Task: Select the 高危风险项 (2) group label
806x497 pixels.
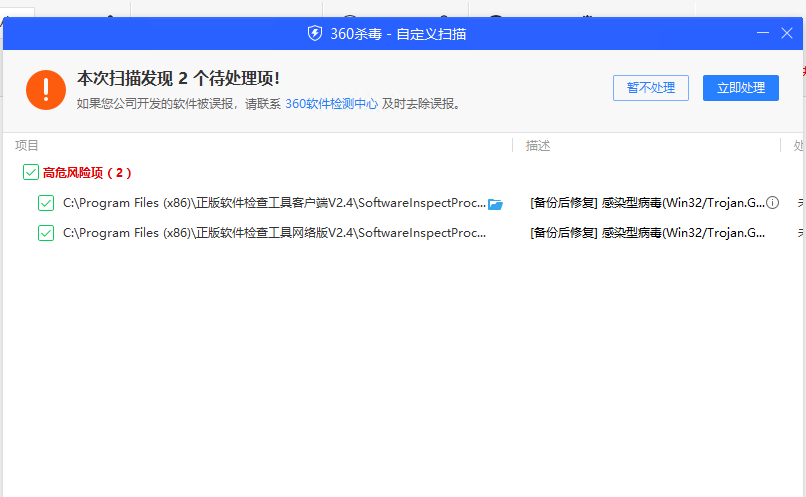Action: pyautogui.click(x=87, y=173)
